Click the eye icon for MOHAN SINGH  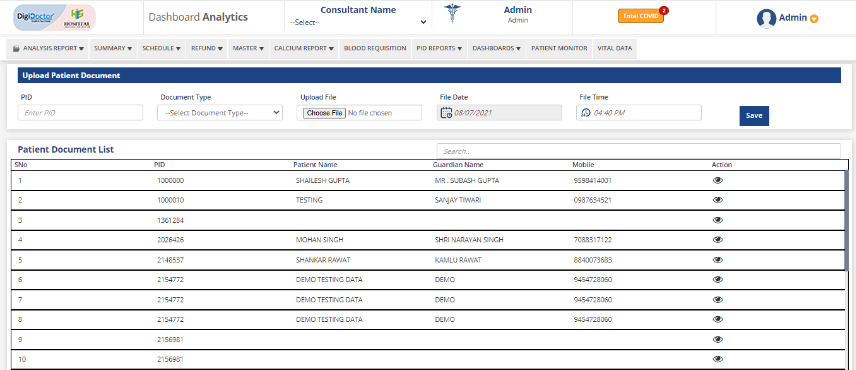[x=718, y=240]
